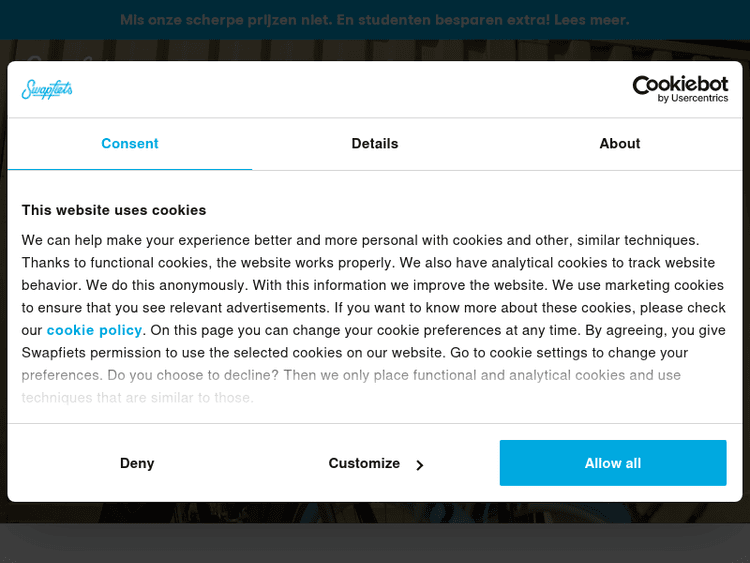Open the cookie policy link
This screenshot has height=563, width=750.
point(94,330)
